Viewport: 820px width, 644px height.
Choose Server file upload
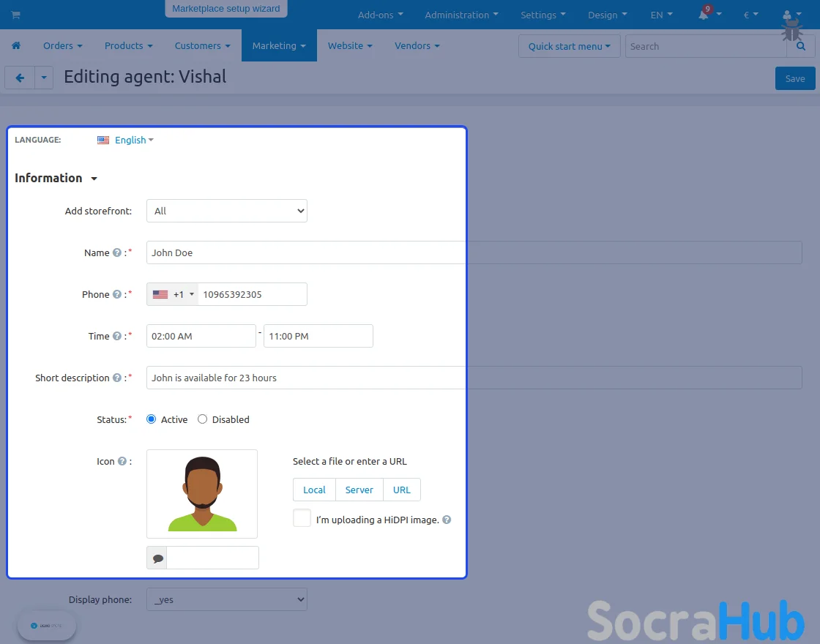[359, 490]
